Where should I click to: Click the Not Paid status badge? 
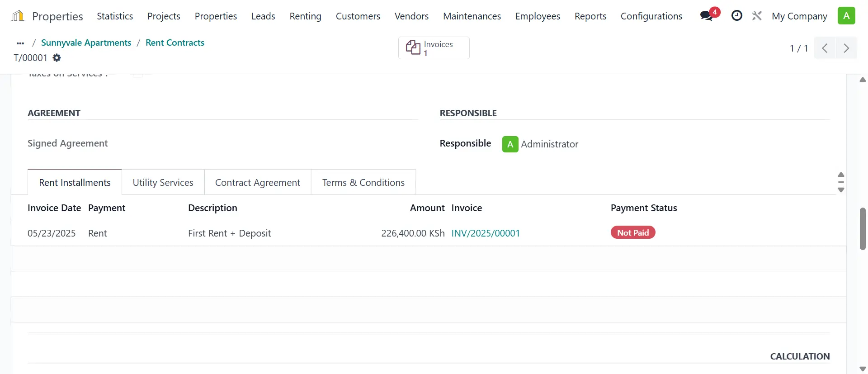[632, 232]
